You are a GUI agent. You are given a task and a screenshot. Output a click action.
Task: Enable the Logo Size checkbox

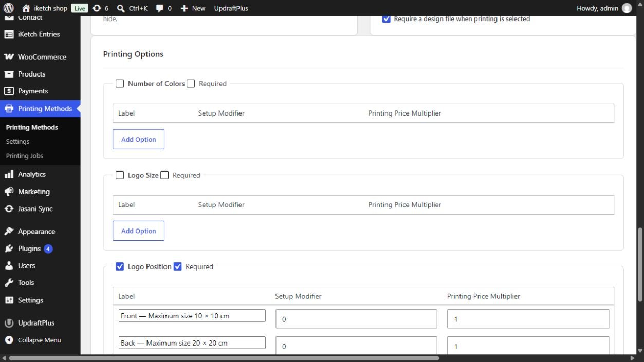120,175
